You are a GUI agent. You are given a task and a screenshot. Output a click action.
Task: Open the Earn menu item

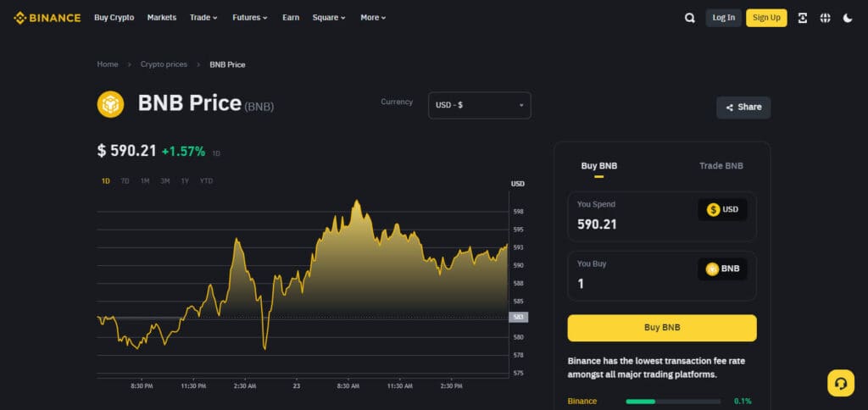tap(291, 18)
